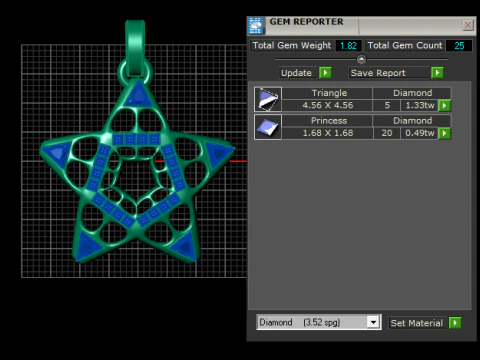Select the bottom-left triangle gem on pendant

87,246
